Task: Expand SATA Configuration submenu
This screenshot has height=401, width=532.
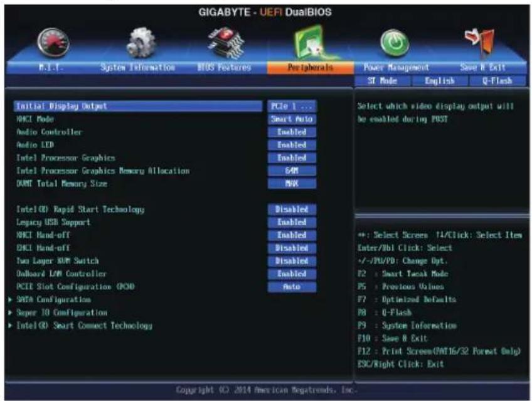Action: pyautogui.click(x=53, y=299)
